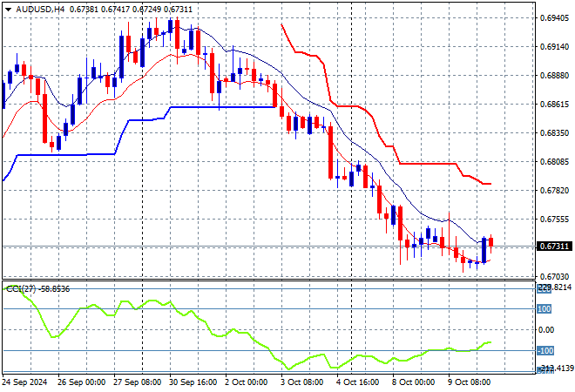The width and height of the screenshot is (575, 392).
Task: Click the 0.69405 price axis label
Action: [553, 17]
